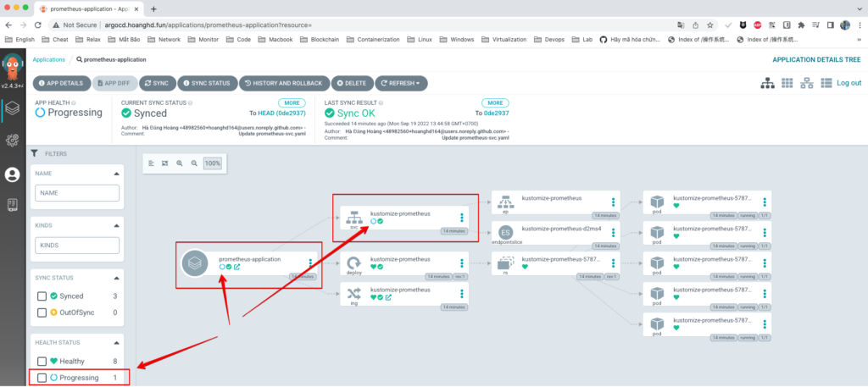The image size is (868, 387).
Task: Click DELETE button
Action: (352, 83)
